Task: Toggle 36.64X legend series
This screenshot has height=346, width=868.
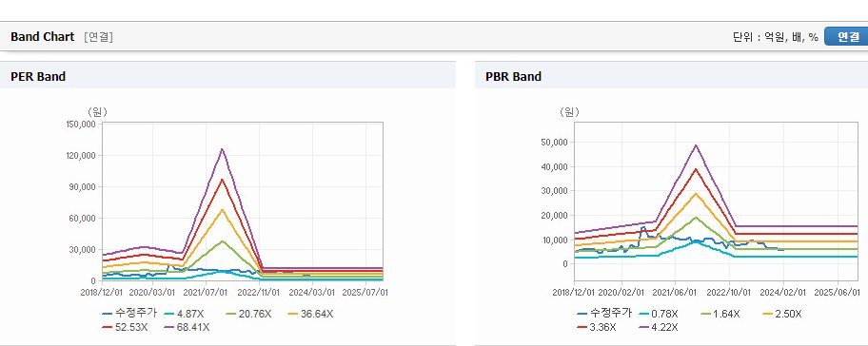Action: pos(310,314)
